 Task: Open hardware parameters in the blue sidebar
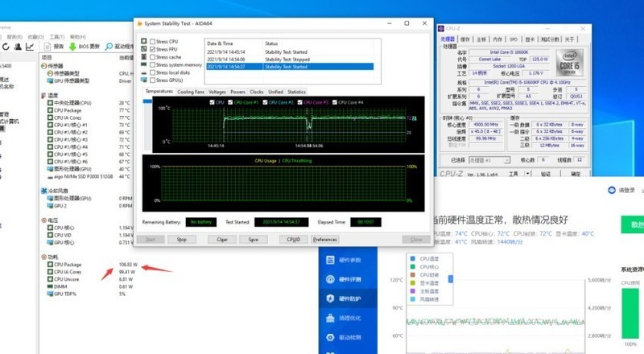(348, 259)
